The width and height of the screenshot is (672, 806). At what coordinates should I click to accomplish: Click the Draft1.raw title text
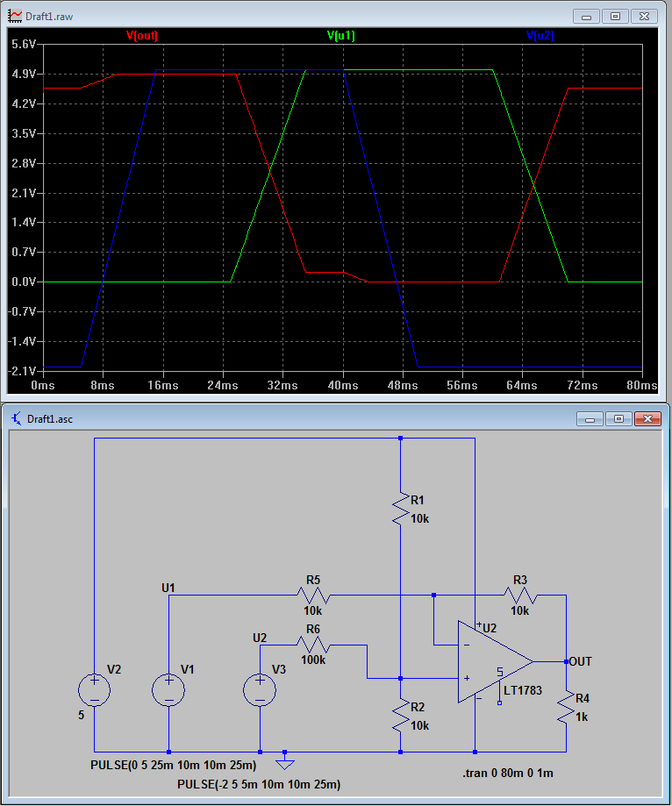(49, 17)
